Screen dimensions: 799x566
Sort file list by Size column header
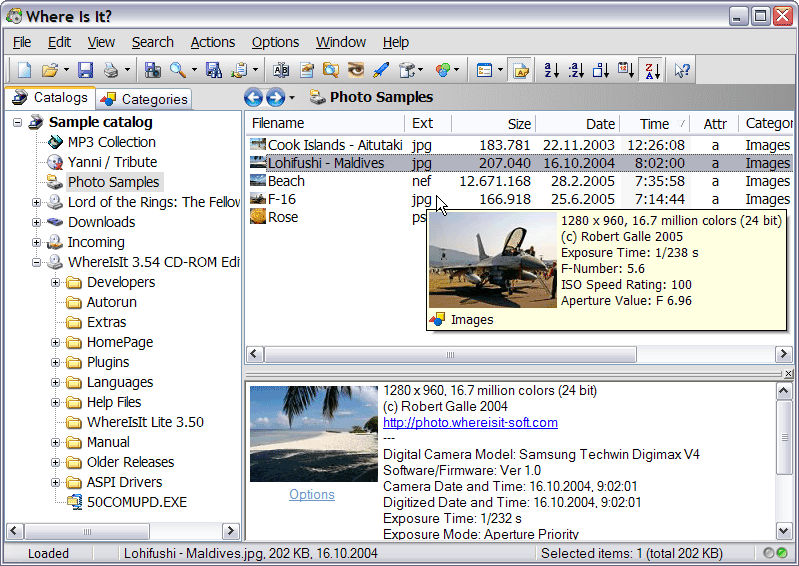pos(518,124)
